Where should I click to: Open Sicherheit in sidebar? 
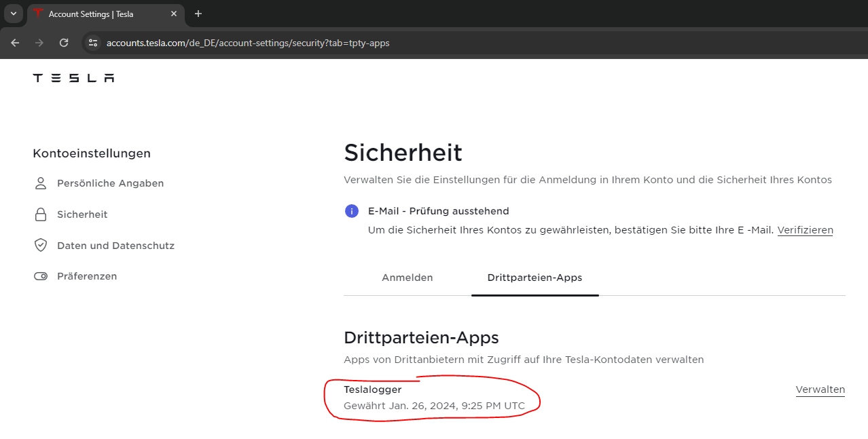(x=82, y=214)
